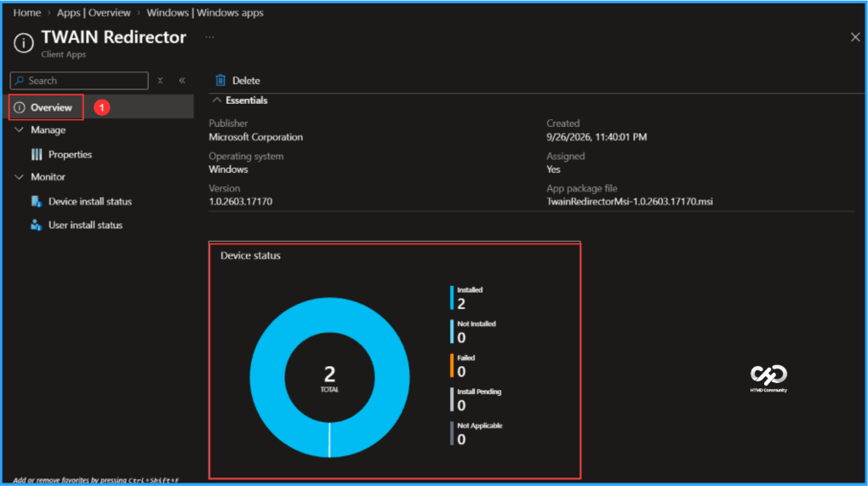Click the Not Applicable legend bar
This screenshot has height=486, width=868.
pyautogui.click(x=452, y=433)
